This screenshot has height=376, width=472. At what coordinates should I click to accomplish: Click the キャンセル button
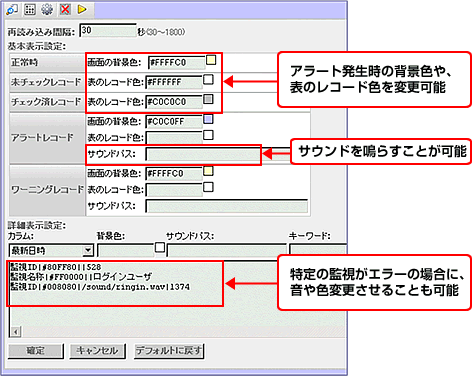97,351
